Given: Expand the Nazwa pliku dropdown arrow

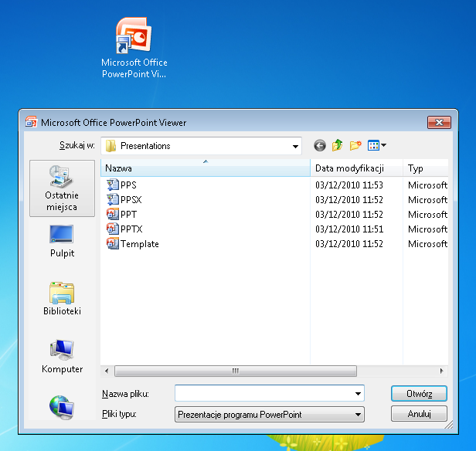Looking at the screenshot, I should click(x=358, y=394).
